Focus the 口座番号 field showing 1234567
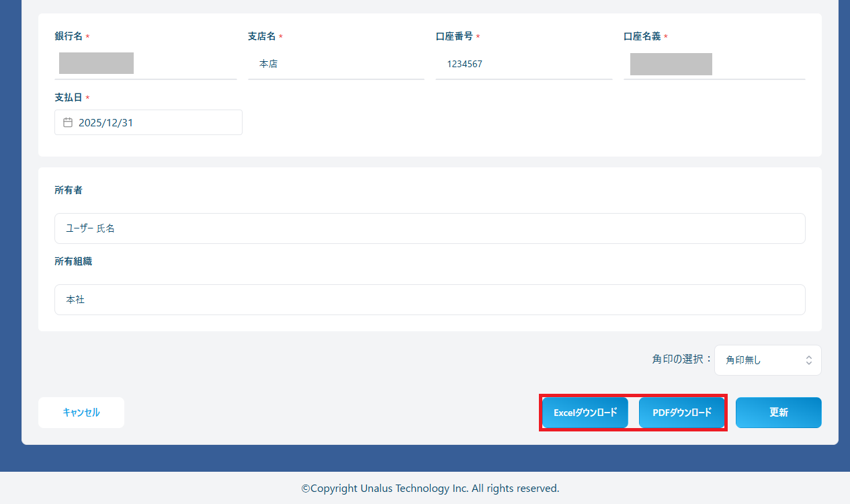Image resolution: width=850 pixels, height=504 pixels. (x=524, y=64)
